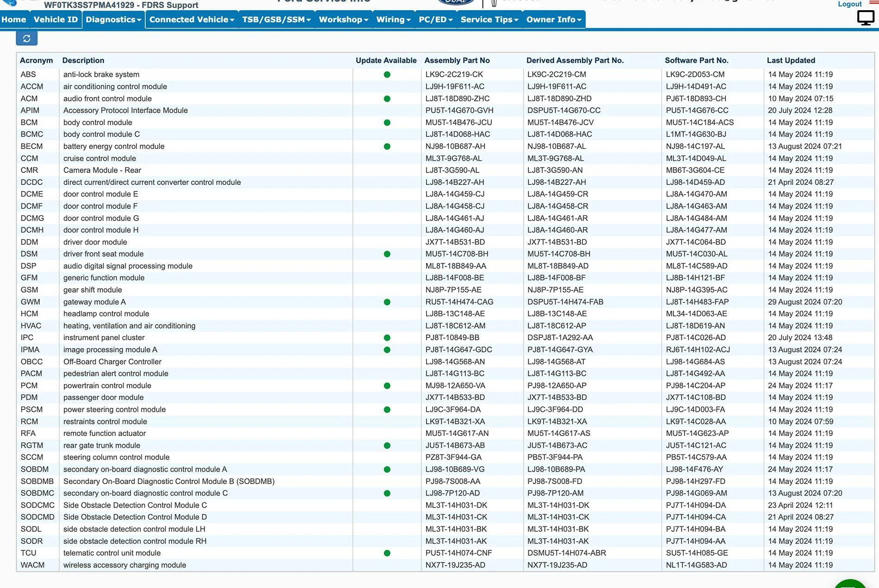
Task: Click the green update dot for PSCM
Action: 387,410
